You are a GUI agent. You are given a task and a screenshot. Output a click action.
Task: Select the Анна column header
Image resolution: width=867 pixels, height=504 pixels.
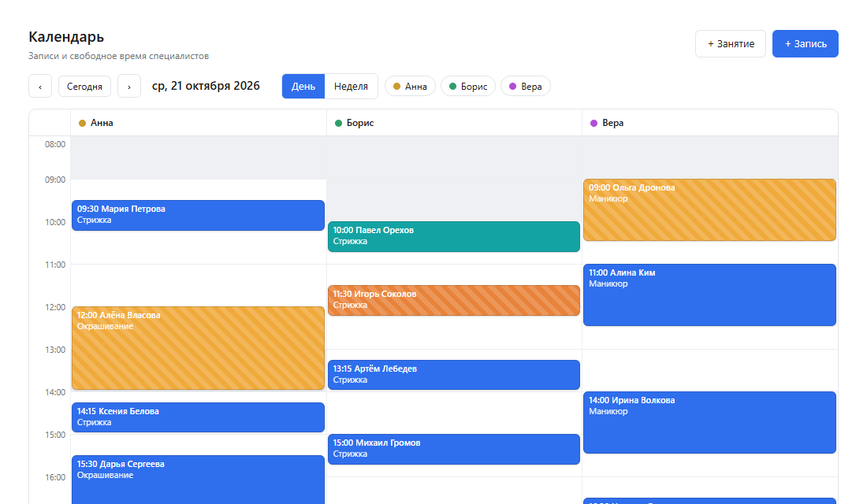[199, 123]
